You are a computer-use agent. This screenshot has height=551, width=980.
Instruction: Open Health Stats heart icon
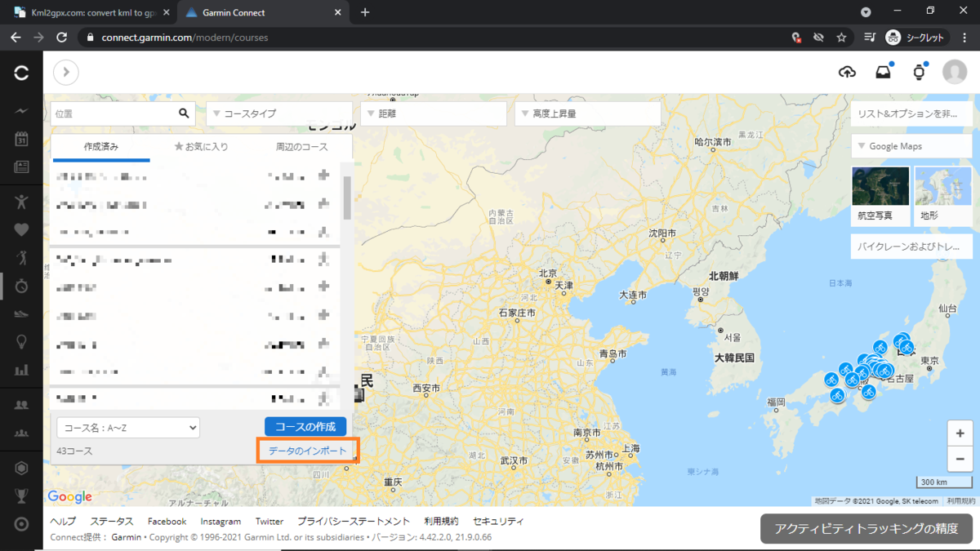coord(22,229)
